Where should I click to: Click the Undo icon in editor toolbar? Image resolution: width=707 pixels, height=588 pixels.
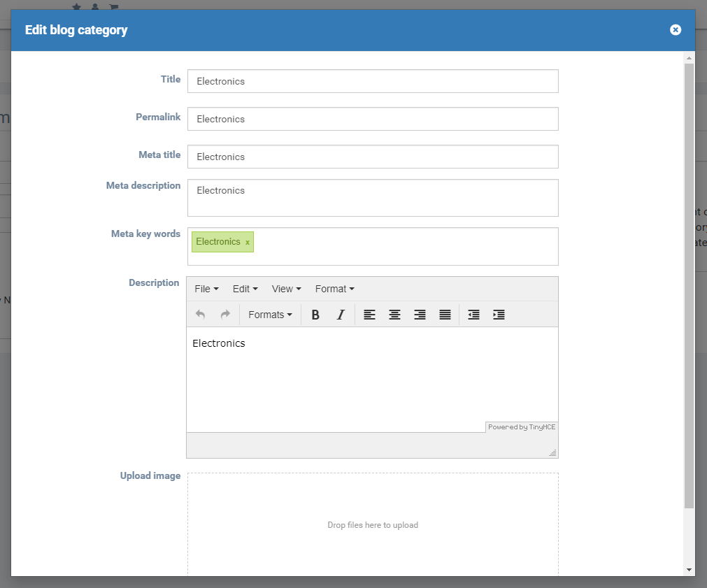[200, 315]
